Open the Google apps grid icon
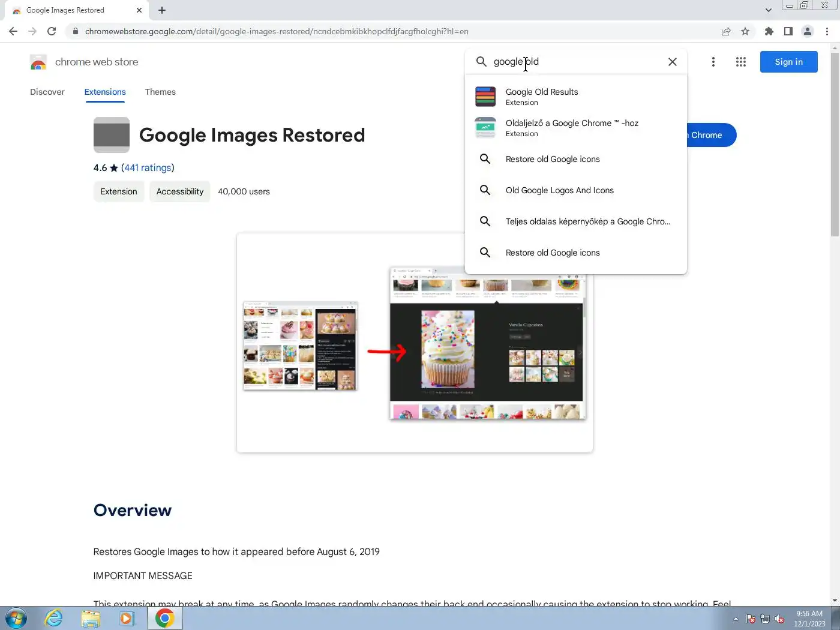Image resolution: width=840 pixels, height=630 pixels. [741, 62]
